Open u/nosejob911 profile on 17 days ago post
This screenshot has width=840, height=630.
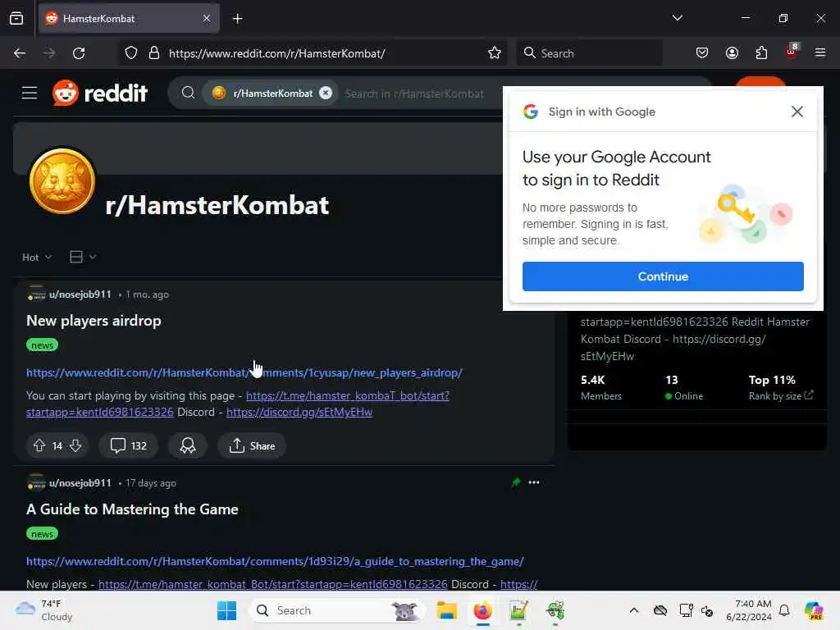pyautogui.click(x=80, y=482)
